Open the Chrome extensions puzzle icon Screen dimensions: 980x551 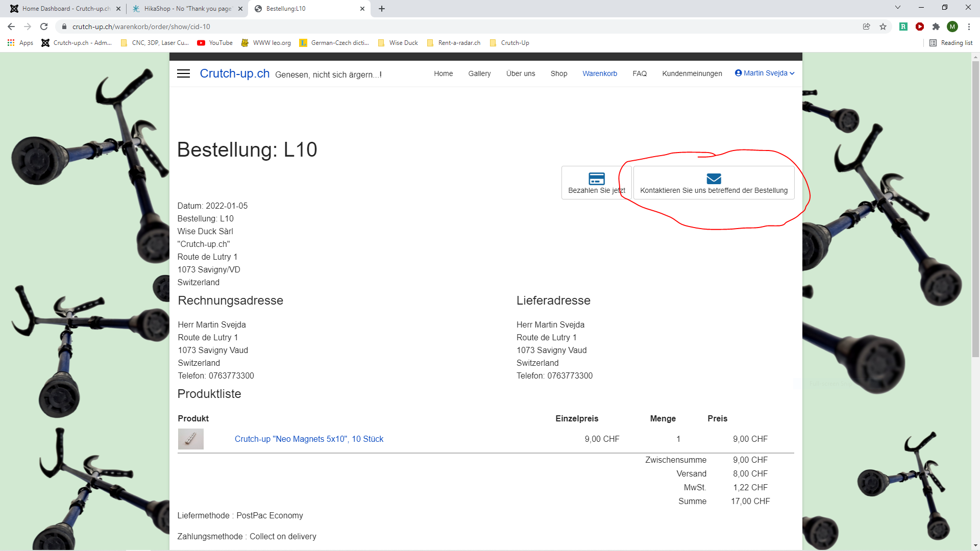pyautogui.click(x=936, y=27)
